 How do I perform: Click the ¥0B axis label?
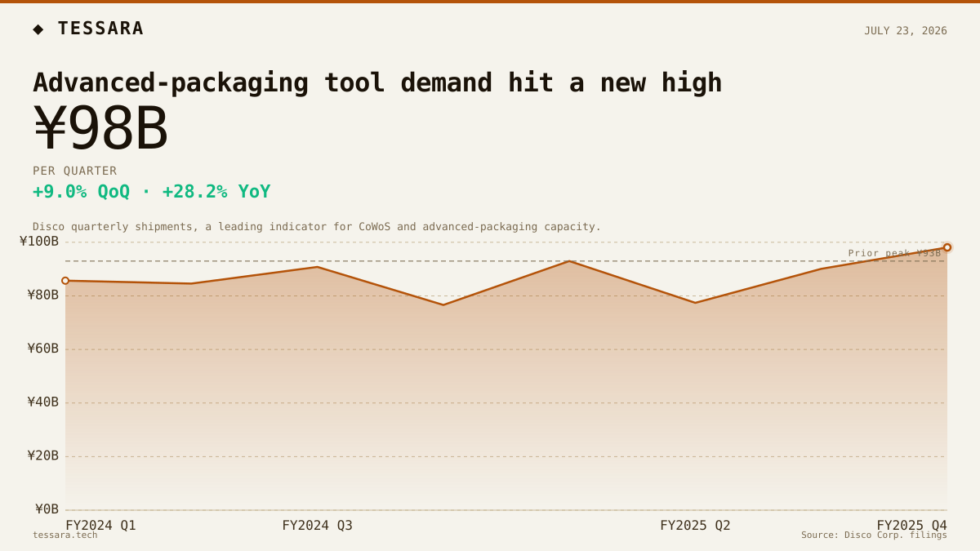point(47,509)
